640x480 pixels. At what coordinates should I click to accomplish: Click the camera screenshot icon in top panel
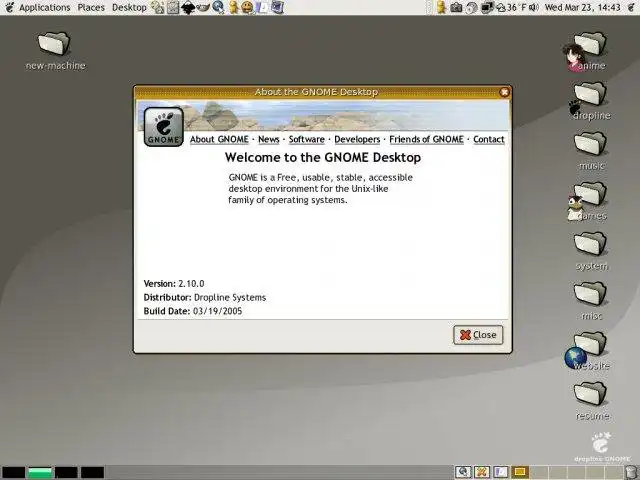tap(456, 7)
